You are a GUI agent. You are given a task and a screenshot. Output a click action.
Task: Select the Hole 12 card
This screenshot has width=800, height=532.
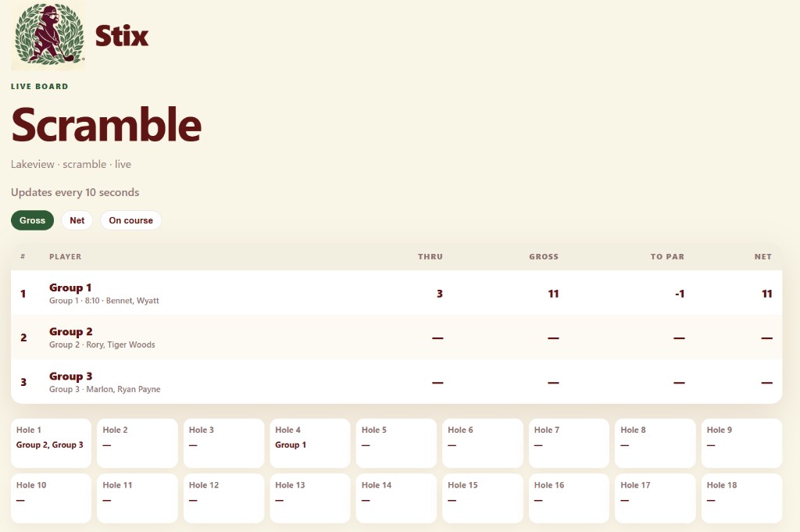coord(223,498)
